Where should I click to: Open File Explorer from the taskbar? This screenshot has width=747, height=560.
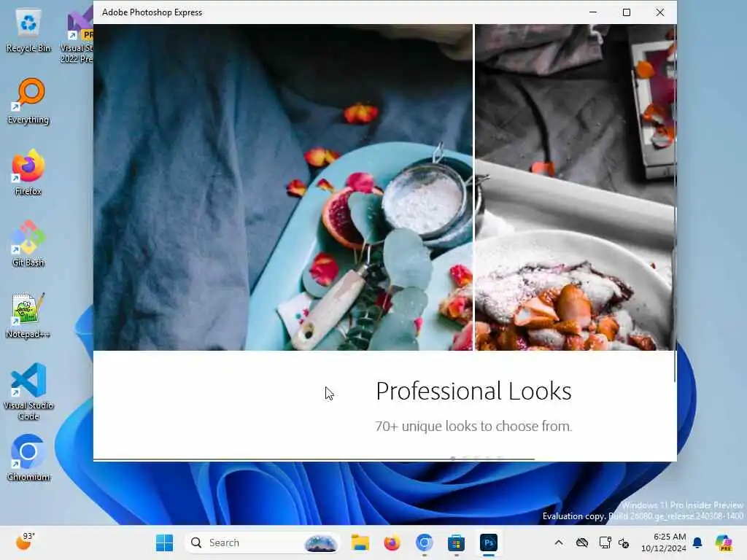point(360,542)
